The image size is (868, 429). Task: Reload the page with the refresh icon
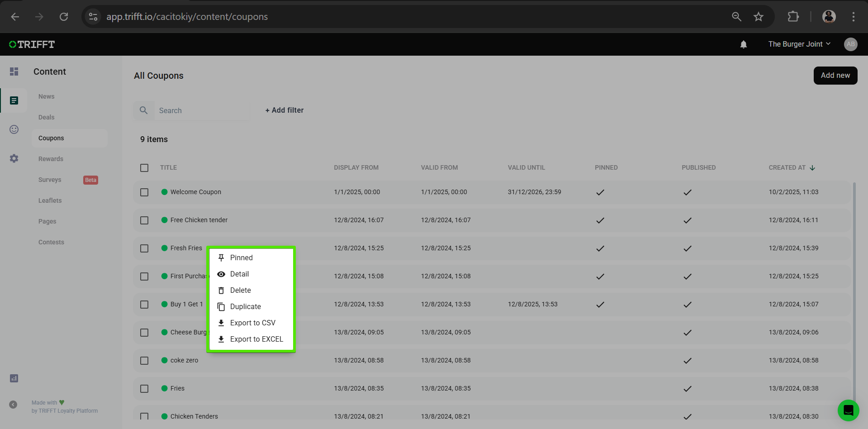click(x=64, y=17)
